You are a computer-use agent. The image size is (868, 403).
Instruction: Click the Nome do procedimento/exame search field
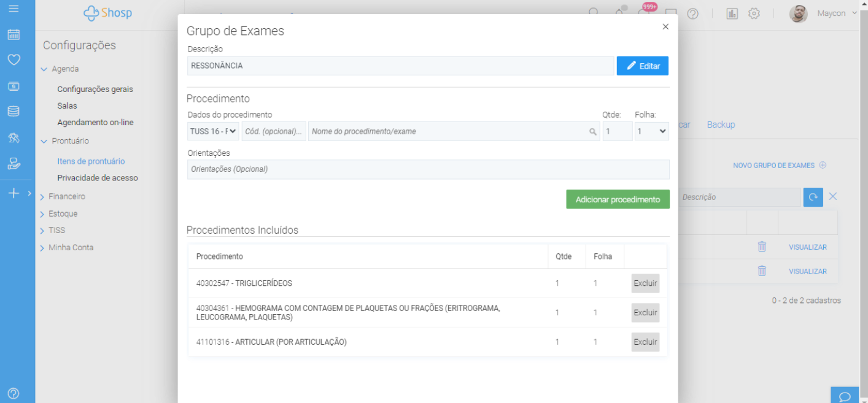(x=448, y=131)
